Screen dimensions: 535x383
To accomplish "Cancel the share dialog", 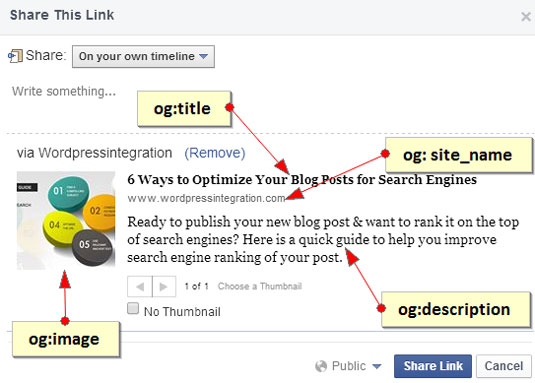I will point(504,366).
